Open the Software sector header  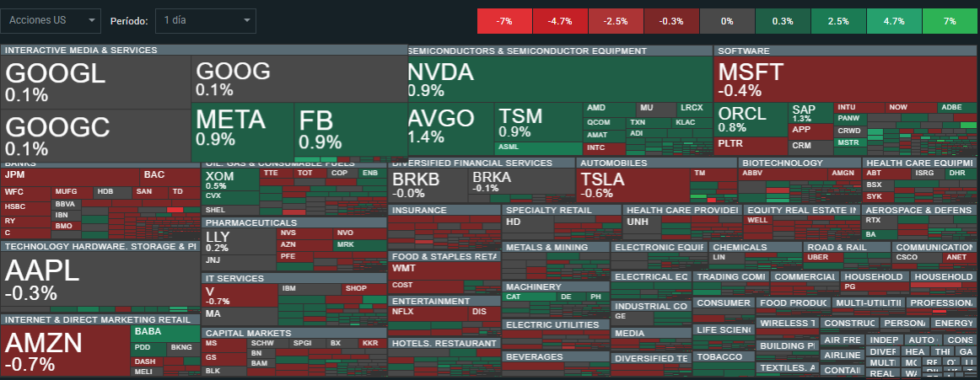pos(847,51)
